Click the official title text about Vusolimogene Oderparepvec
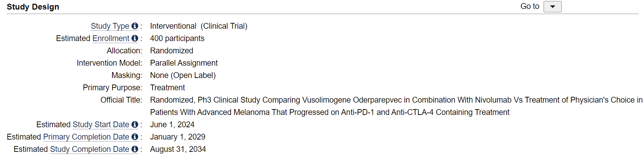The width and height of the screenshot is (644, 157). [x=396, y=106]
